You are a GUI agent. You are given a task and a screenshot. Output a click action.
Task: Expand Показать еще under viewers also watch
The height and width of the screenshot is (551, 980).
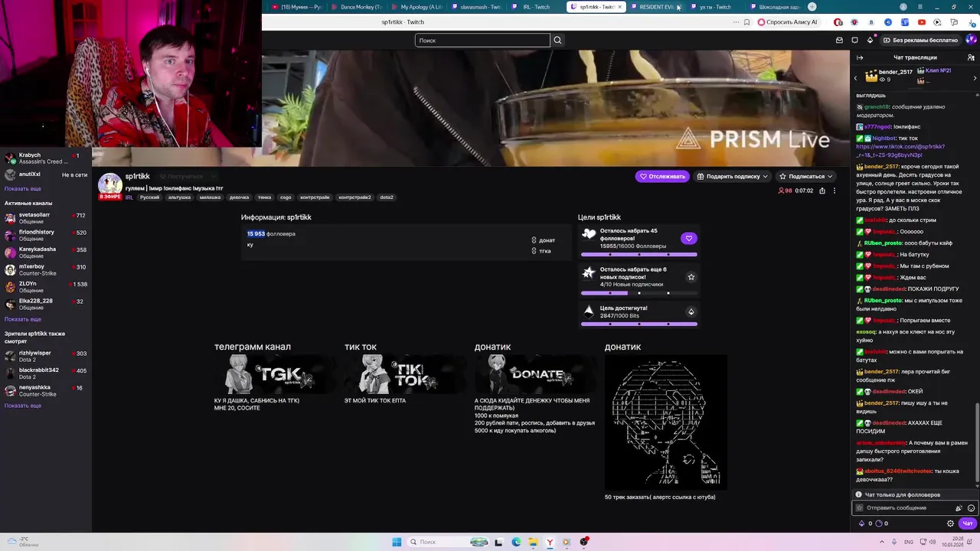(x=23, y=406)
